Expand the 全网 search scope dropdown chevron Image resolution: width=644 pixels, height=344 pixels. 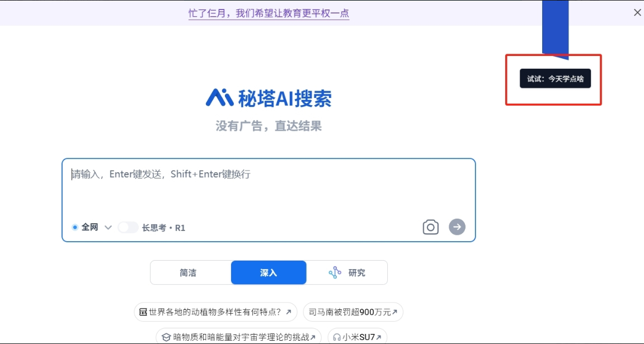click(109, 228)
